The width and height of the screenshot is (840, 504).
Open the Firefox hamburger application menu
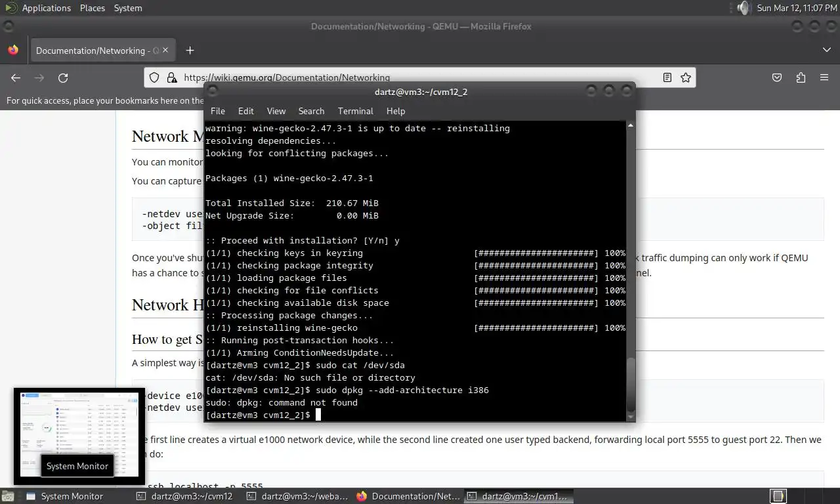coord(824,77)
